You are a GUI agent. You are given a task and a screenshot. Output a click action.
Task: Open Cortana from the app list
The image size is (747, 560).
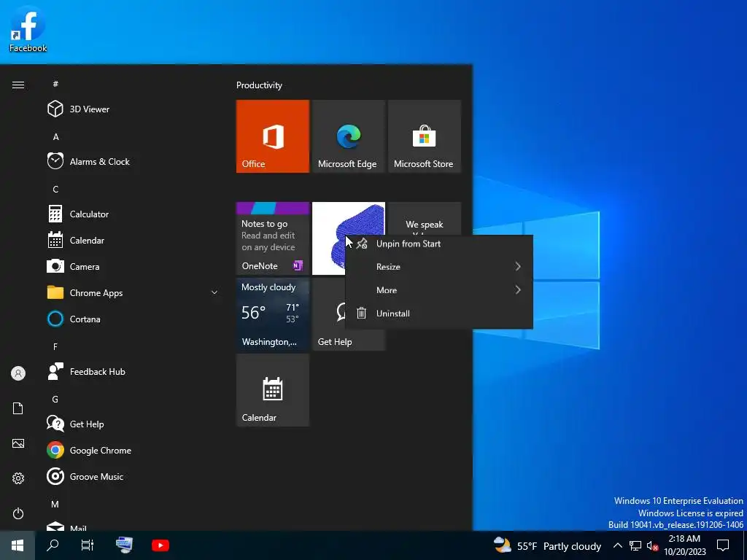85,319
